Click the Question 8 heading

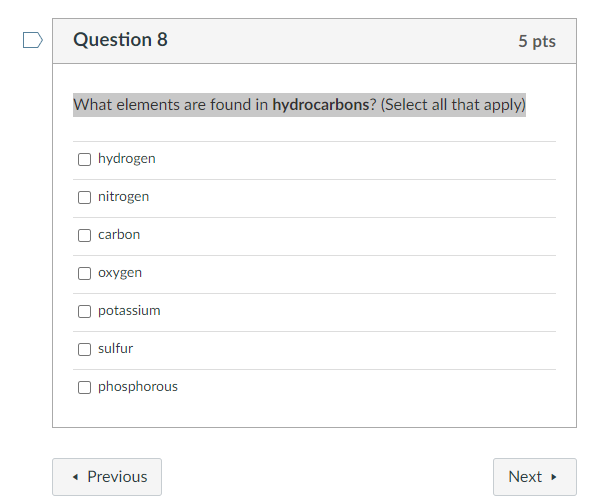coord(120,40)
